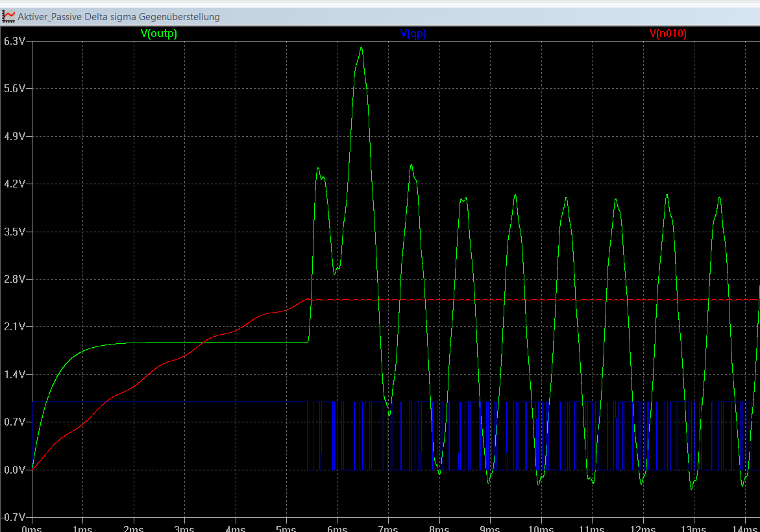Screen dimensions: 760x532
Task: Click the 12ms mark on time axis
Action: (643, 527)
